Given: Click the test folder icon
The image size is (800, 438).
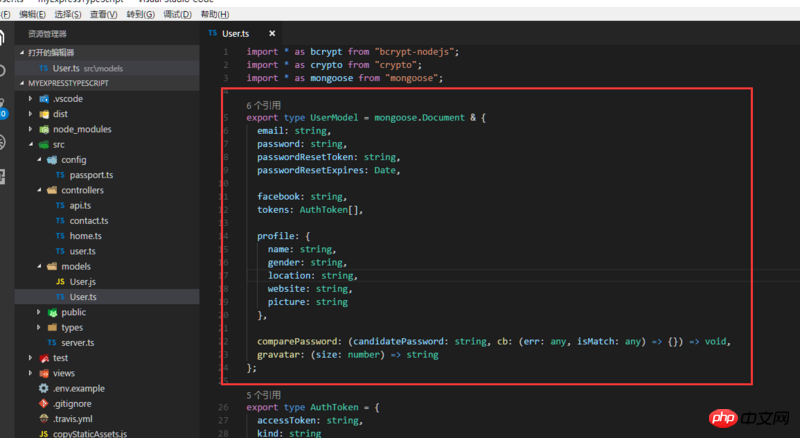Looking at the screenshot, I should [44, 358].
